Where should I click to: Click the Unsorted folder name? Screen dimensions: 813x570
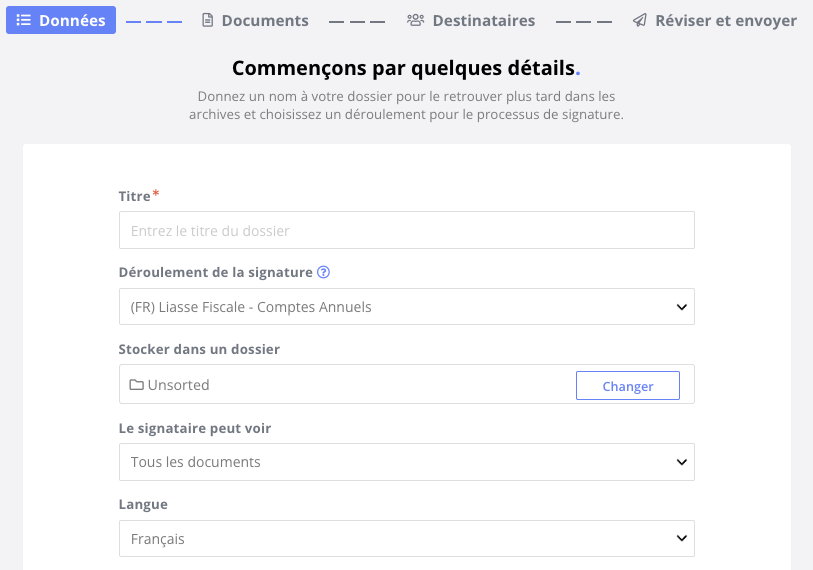click(x=178, y=385)
